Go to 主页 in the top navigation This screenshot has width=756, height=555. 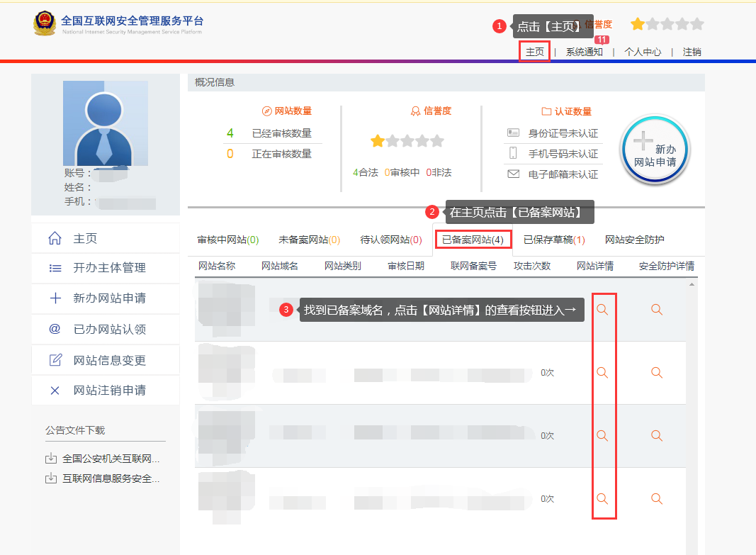click(x=534, y=52)
